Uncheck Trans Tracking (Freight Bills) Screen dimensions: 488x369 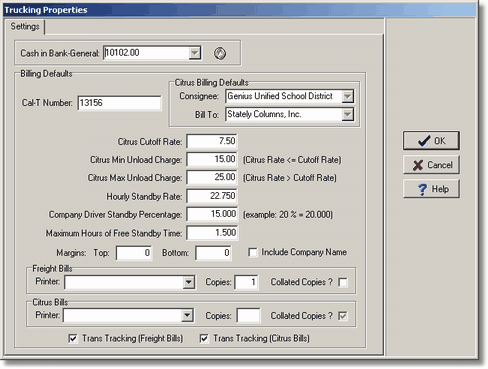click(x=73, y=339)
